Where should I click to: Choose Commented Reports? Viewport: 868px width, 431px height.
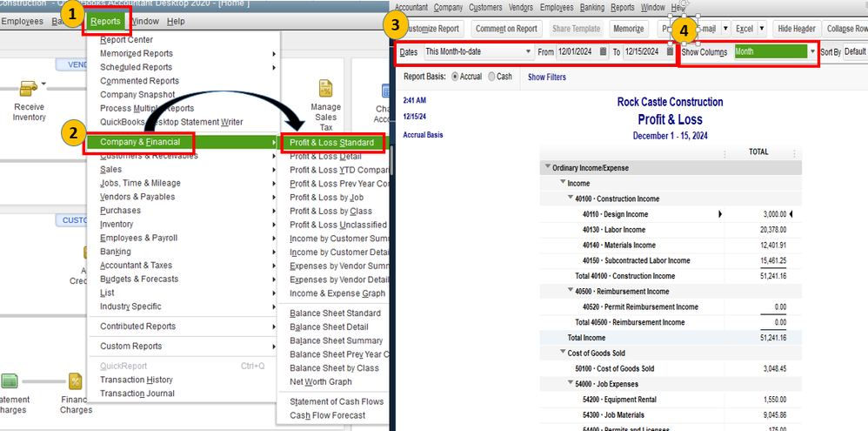[x=139, y=81]
